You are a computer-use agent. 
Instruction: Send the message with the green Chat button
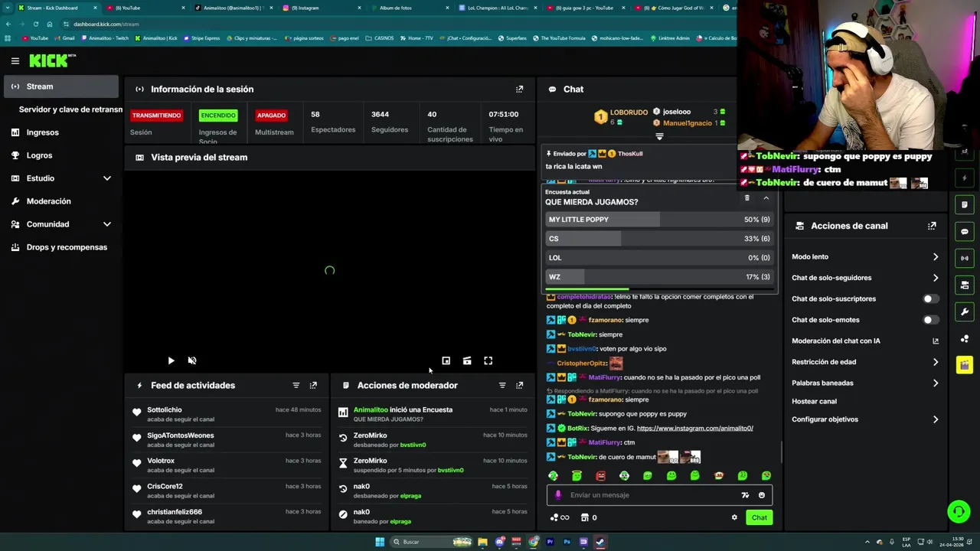759,517
